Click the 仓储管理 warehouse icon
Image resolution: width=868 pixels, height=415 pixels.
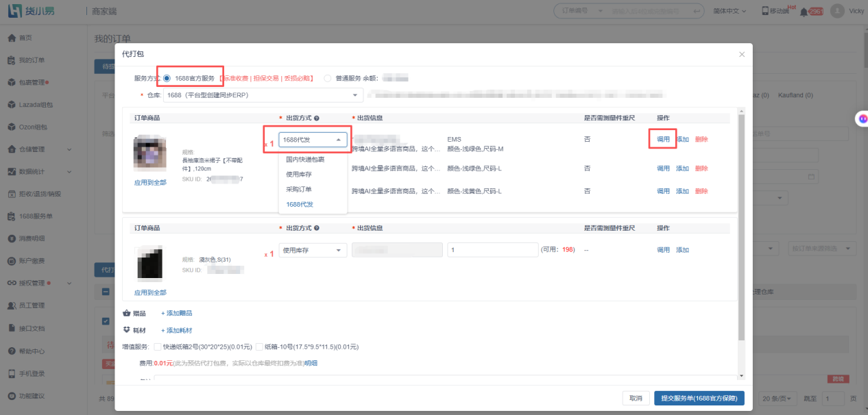(12, 149)
